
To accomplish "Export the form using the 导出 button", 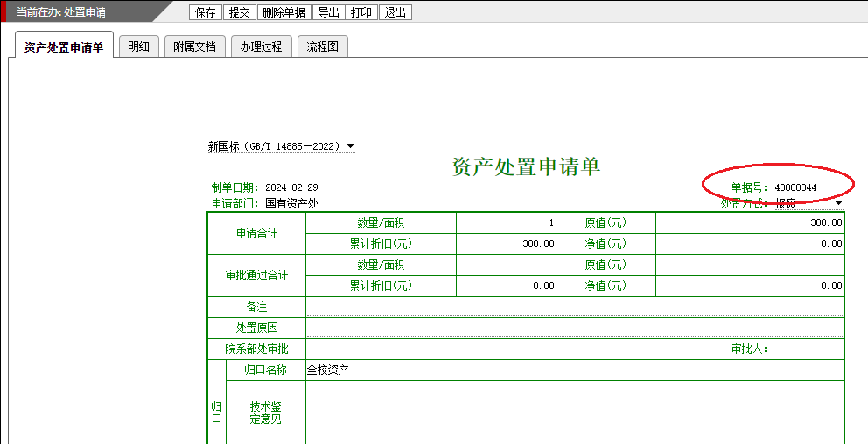I will tap(328, 12).
